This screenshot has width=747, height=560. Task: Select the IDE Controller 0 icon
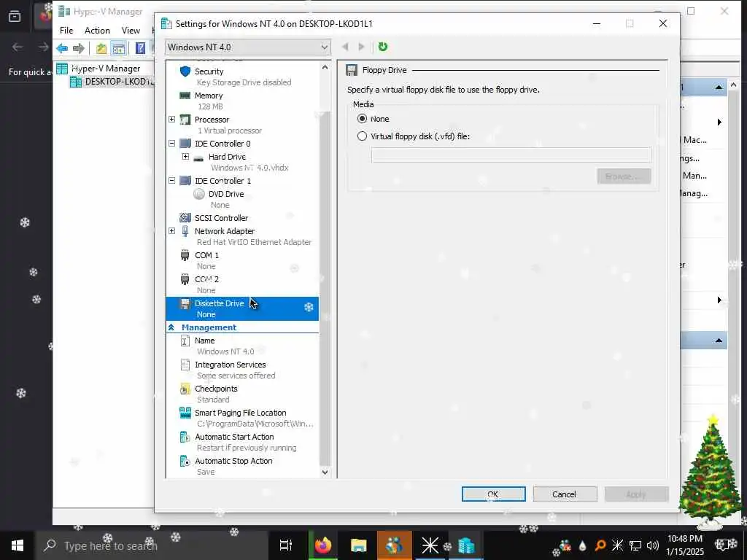pos(185,144)
